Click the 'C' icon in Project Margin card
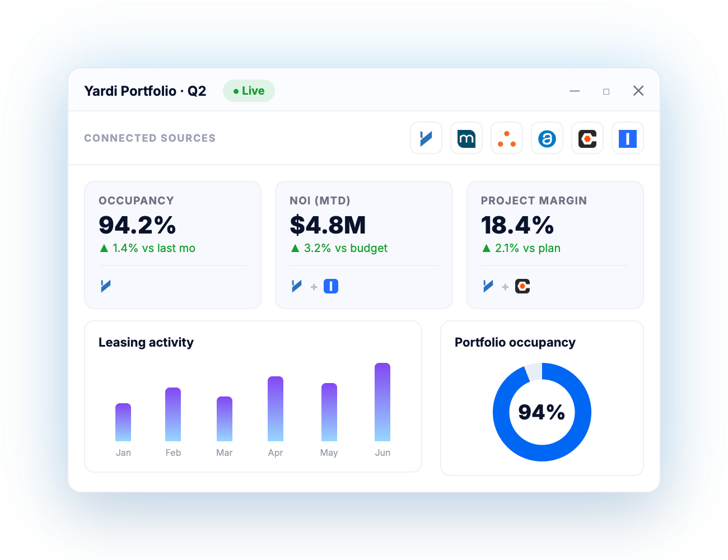 pyautogui.click(x=522, y=286)
